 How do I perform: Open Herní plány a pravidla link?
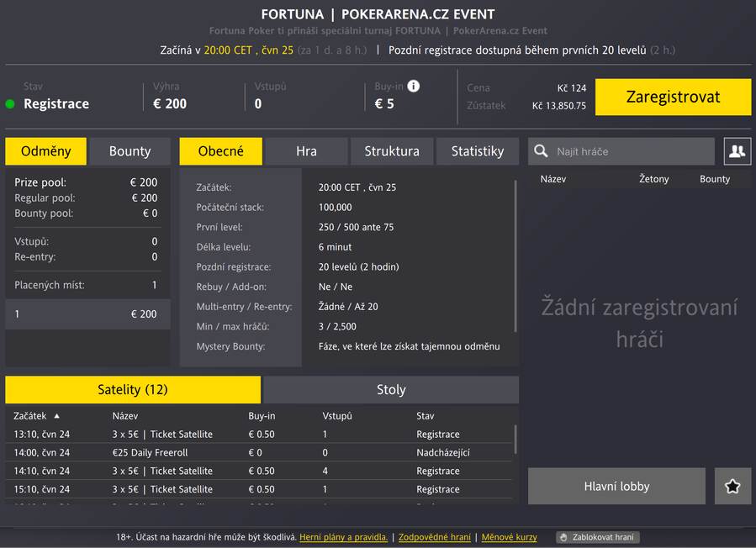tap(343, 537)
